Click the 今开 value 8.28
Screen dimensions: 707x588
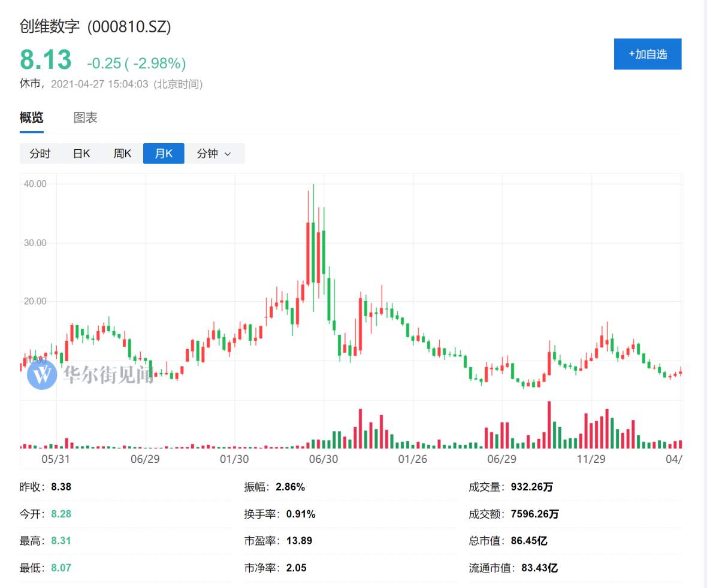click(x=61, y=514)
